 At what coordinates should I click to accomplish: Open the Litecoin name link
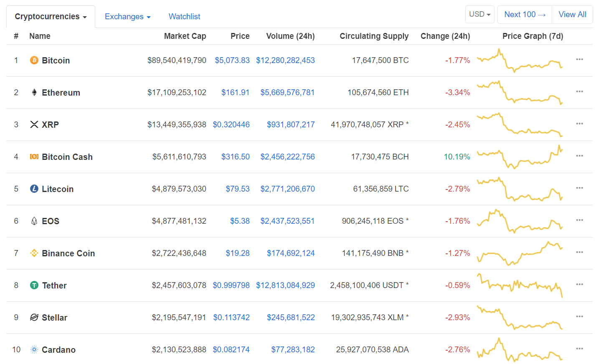pyautogui.click(x=58, y=189)
